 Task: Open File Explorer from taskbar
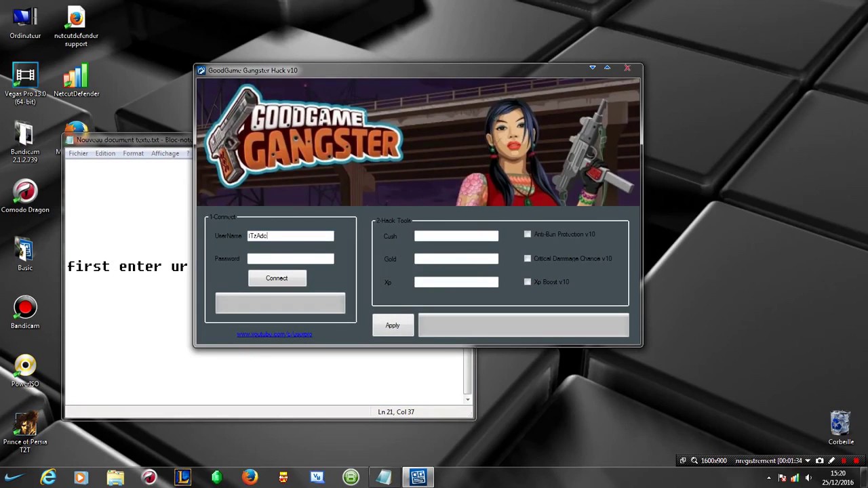coord(115,477)
